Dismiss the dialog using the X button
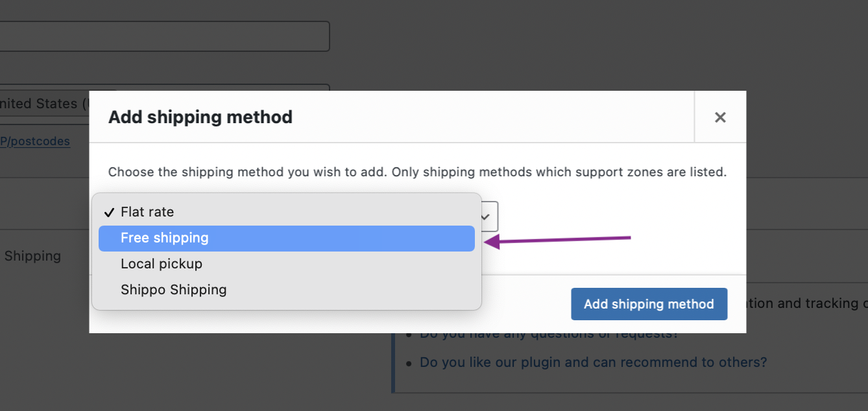The width and height of the screenshot is (868, 411). pyautogui.click(x=719, y=117)
